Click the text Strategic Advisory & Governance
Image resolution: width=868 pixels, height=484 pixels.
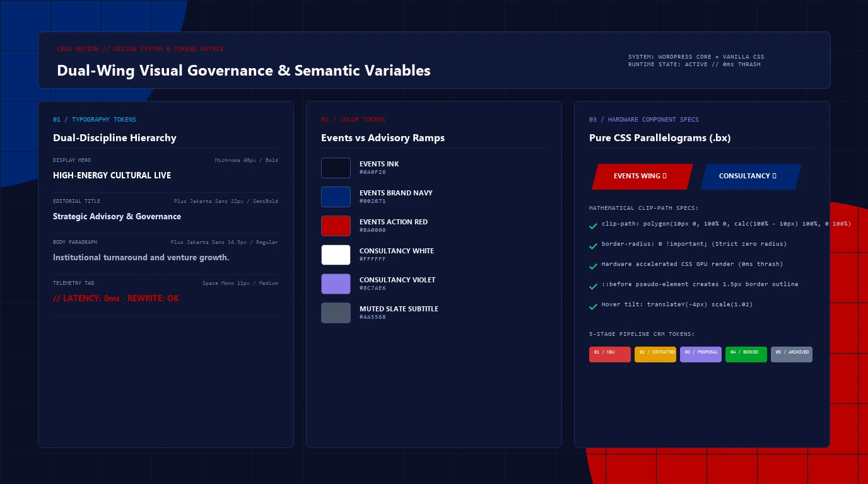tap(117, 216)
